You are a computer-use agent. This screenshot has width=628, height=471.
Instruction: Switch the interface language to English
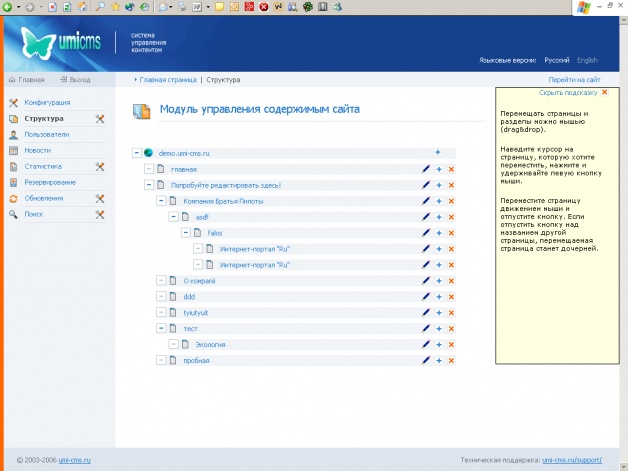[x=587, y=60]
